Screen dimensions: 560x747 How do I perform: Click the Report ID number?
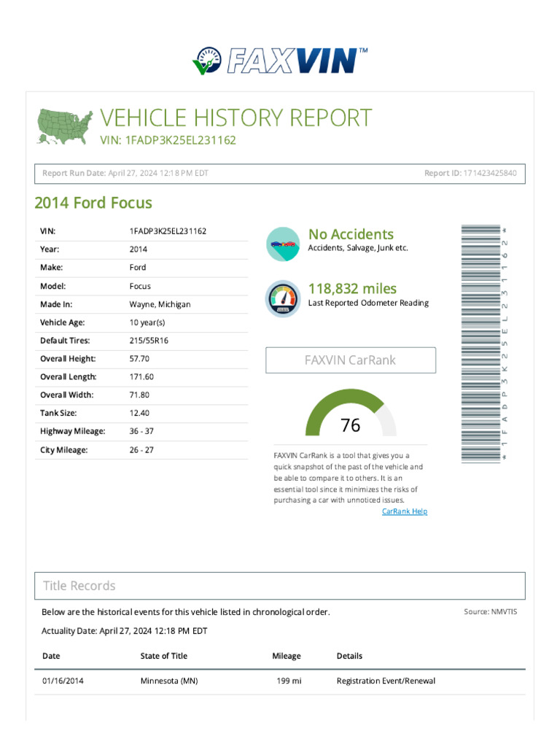(490, 173)
